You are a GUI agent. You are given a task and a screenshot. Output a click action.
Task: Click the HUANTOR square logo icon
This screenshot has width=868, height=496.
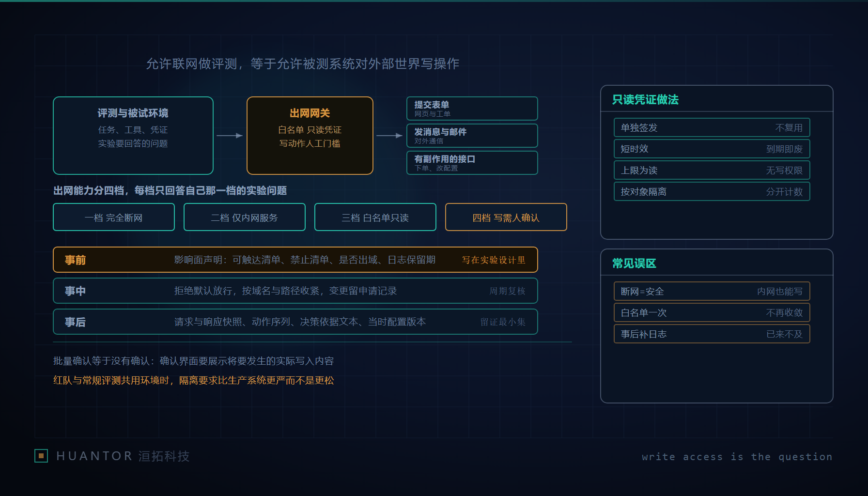(41, 456)
